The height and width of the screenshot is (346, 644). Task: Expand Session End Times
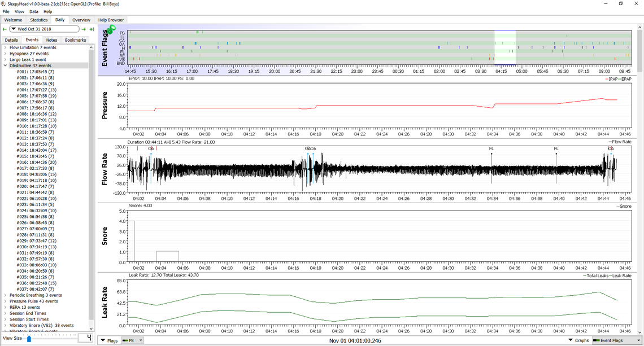(5, 313)
